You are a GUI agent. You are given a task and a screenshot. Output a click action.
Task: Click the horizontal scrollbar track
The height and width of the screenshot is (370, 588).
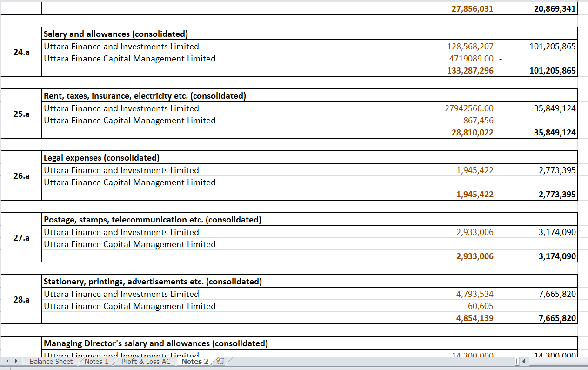click(x=558, y=361)
